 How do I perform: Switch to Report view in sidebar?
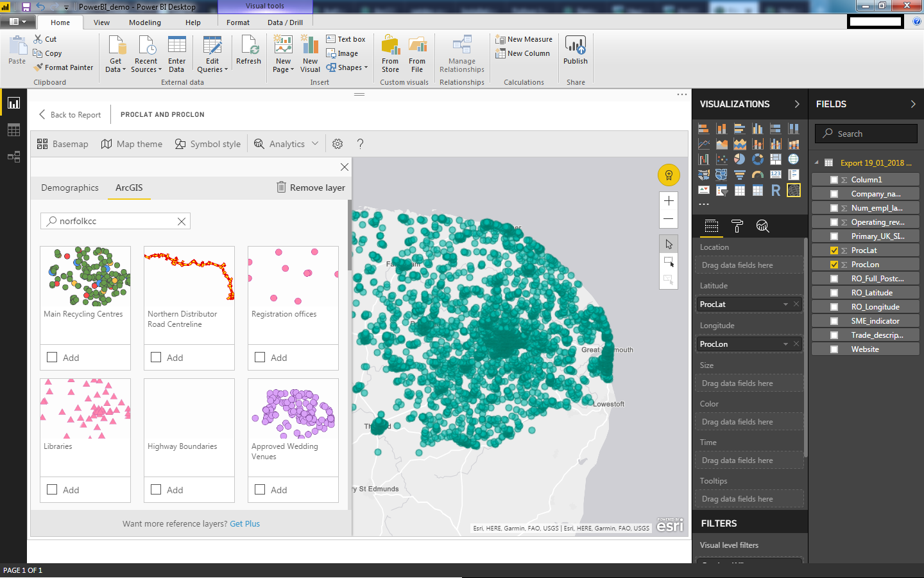coord(13,103)
